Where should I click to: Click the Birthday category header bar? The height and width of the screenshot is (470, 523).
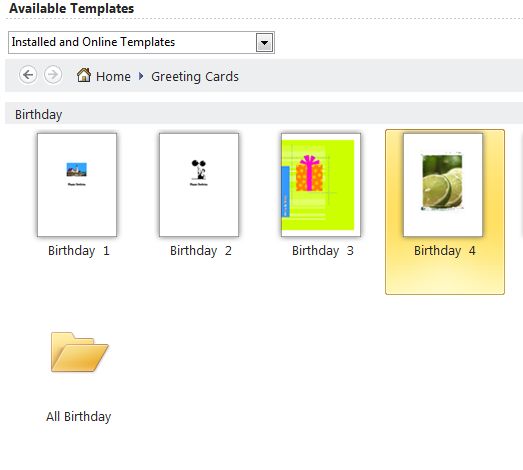(x=264, y=114)
